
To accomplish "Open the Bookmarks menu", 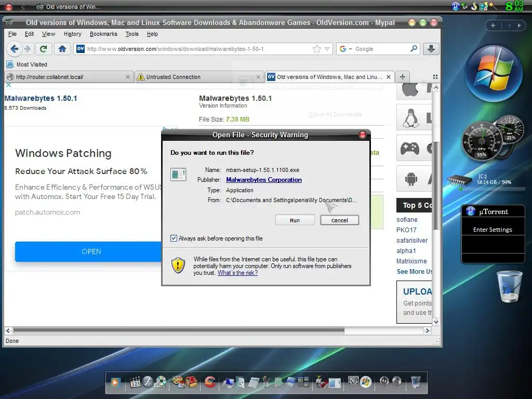I will pos(103,34).
